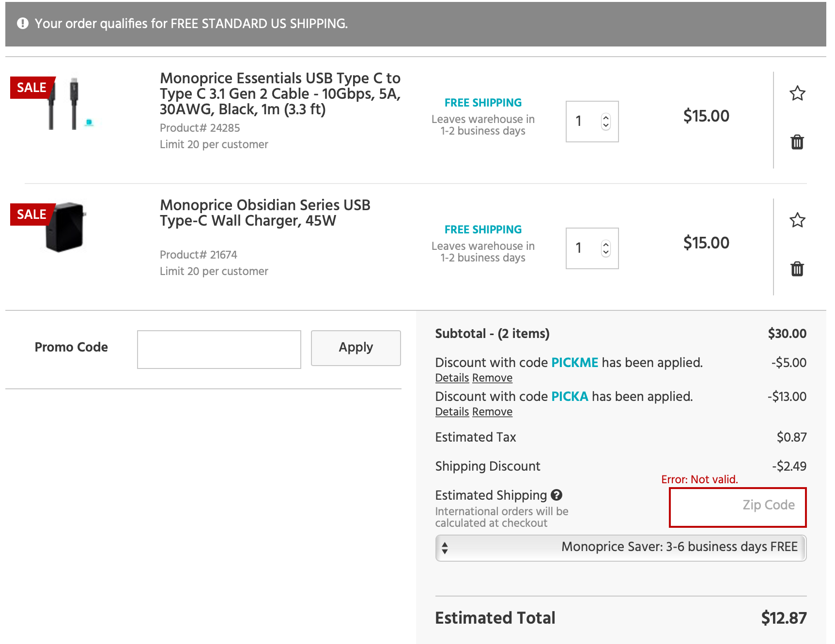Favorite the Obsidian Wall Charger star icon
The height and width of the screenshot is (644, 835).
(797, 220)
